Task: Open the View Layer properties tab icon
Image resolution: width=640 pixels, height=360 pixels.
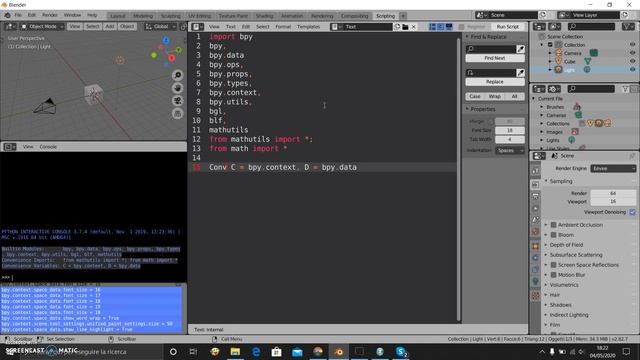Action: [536, 208]
